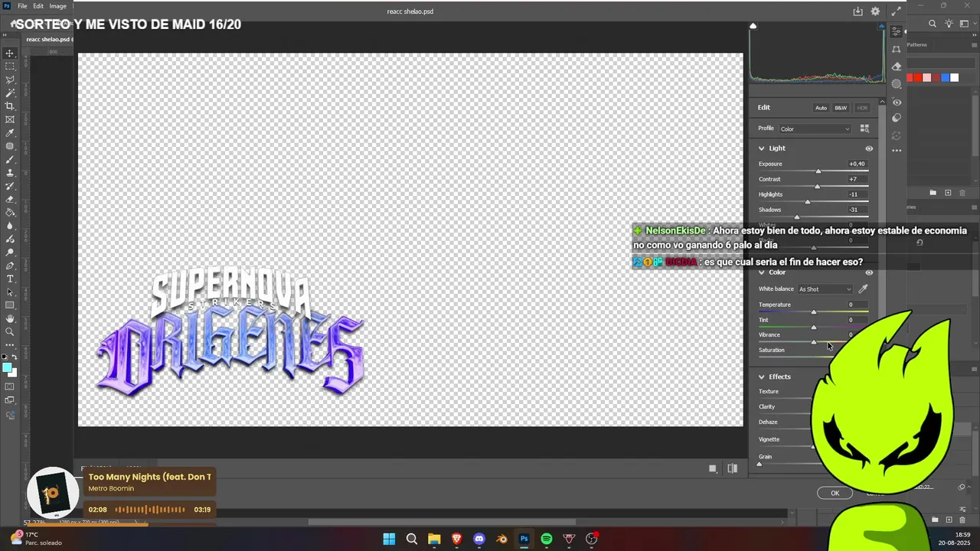
Task: Click the OK button
Action: pyautogui.click(x=835, y=493)
